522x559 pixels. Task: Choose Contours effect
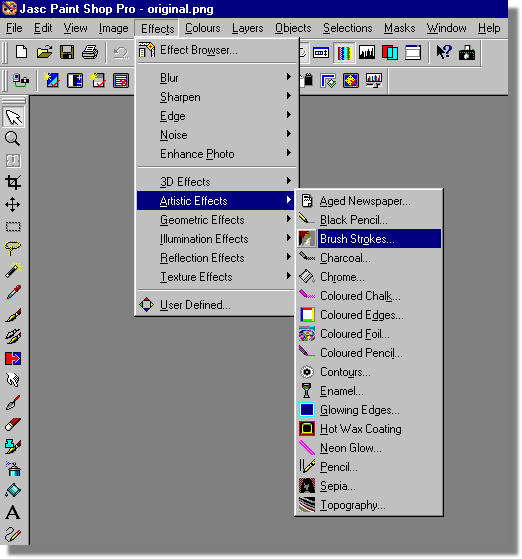369,372
